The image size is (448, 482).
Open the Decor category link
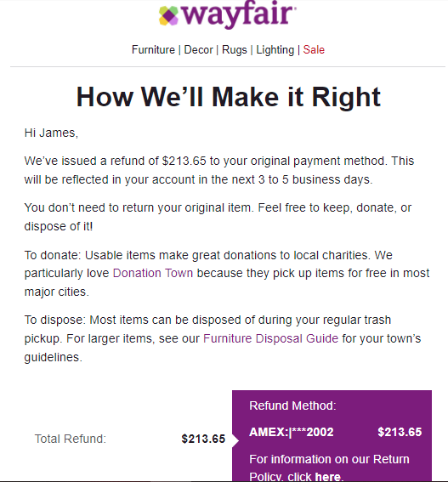[x=198, y=50]
